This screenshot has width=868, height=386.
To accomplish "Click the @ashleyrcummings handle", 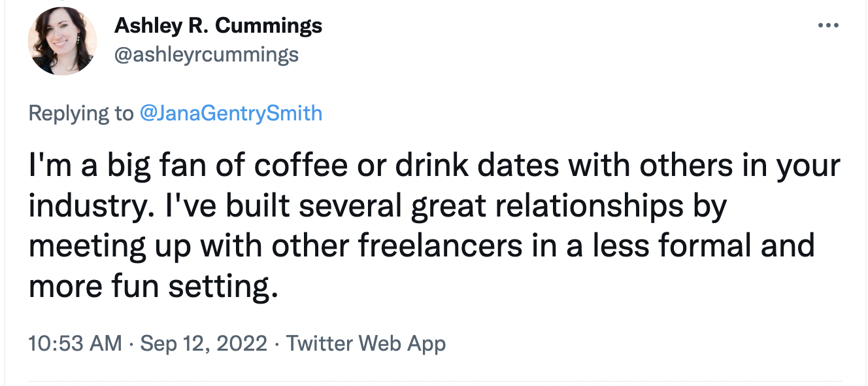I will click(x=207, y=54).
